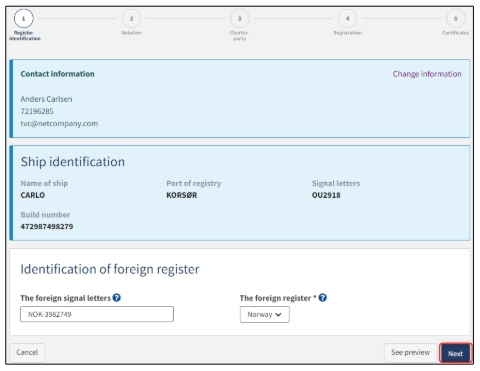480x371 pixels.
Task: Go to step 5 Certificates circle
Action: click(x=455, y=19)
